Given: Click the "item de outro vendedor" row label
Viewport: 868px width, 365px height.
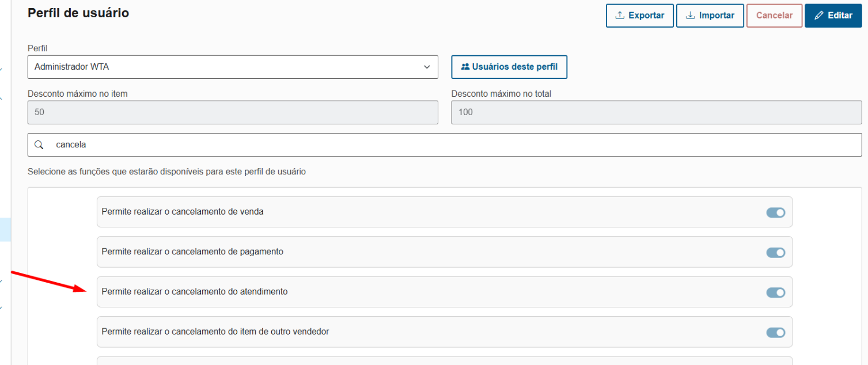Looking at the screenshot, I should [215, 332].
